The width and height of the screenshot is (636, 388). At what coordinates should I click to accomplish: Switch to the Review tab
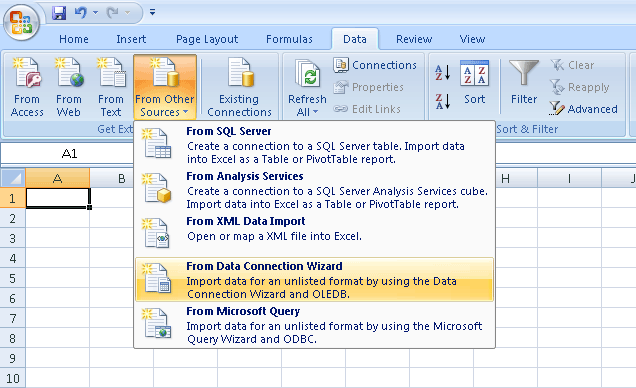(x=414, y=39)
